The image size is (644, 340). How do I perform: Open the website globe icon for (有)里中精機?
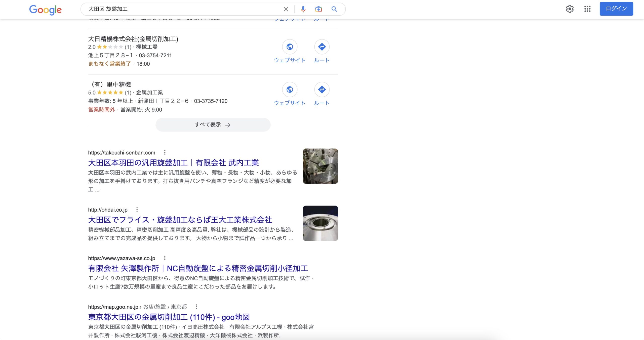click(290, 90)
